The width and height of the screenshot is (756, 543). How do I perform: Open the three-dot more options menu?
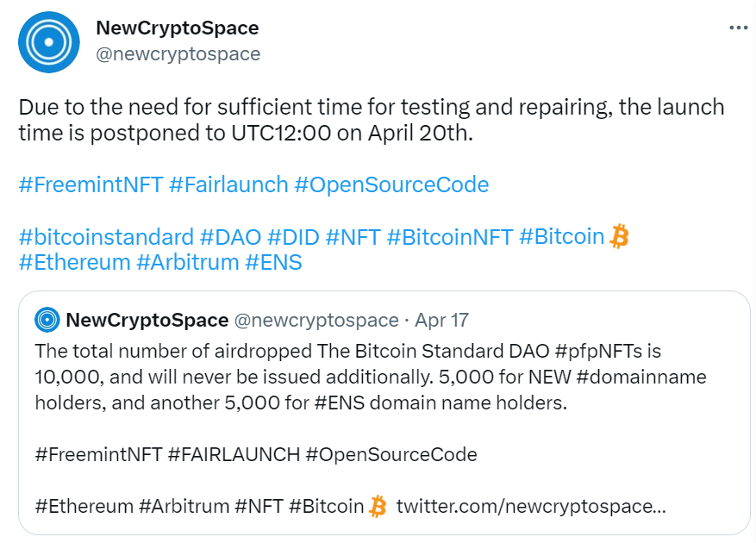(x=738, y=28)
